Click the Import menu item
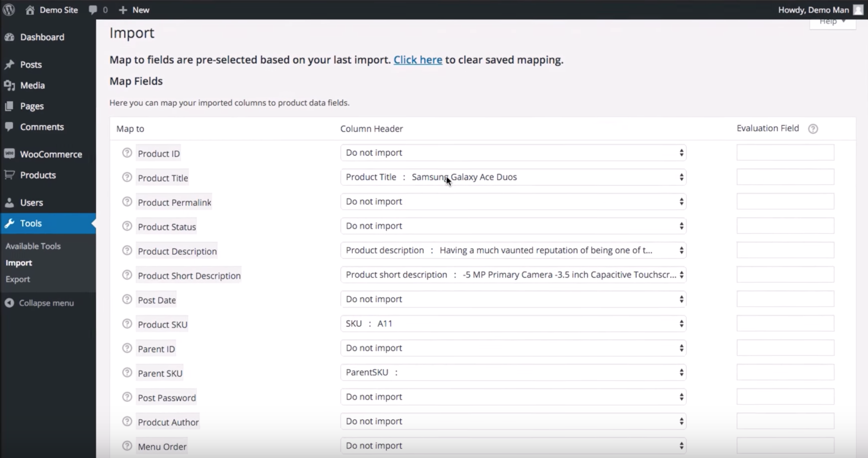 coord(18,262)
